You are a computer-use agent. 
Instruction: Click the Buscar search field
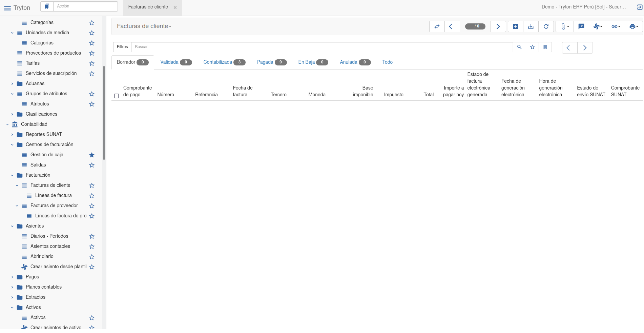point(322,47)
